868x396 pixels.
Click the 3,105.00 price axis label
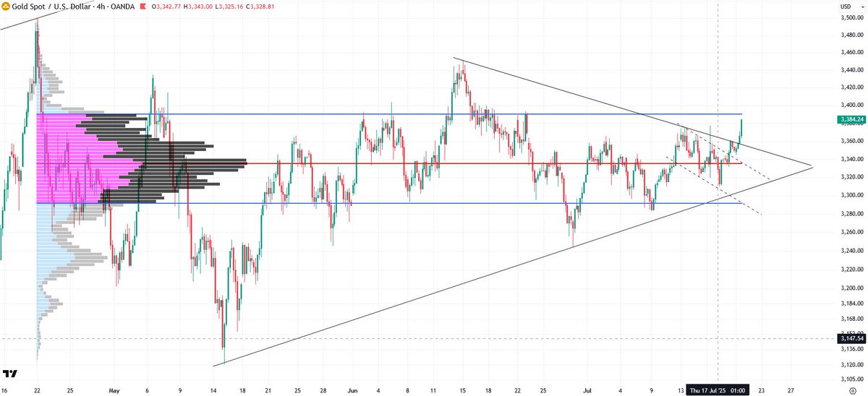pyautogui.click(x=851, y=379)
